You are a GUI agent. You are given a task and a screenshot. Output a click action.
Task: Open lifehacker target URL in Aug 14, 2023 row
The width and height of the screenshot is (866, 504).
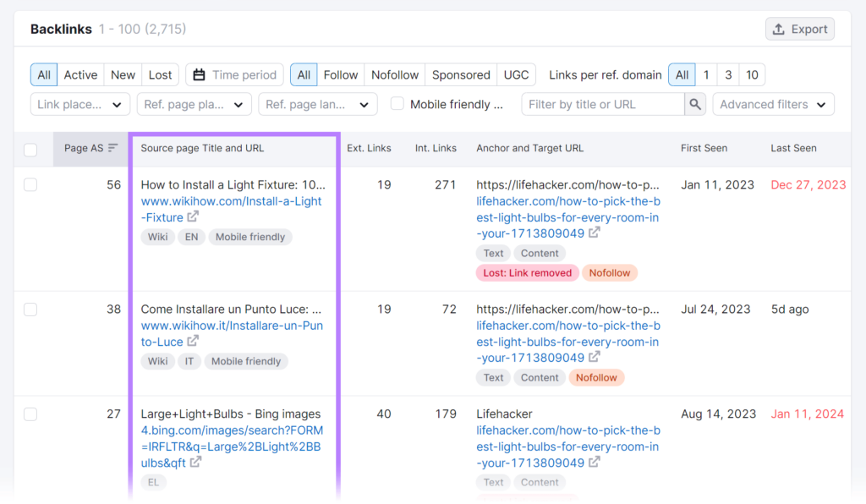pyautogui.click(x=568, y=446)
